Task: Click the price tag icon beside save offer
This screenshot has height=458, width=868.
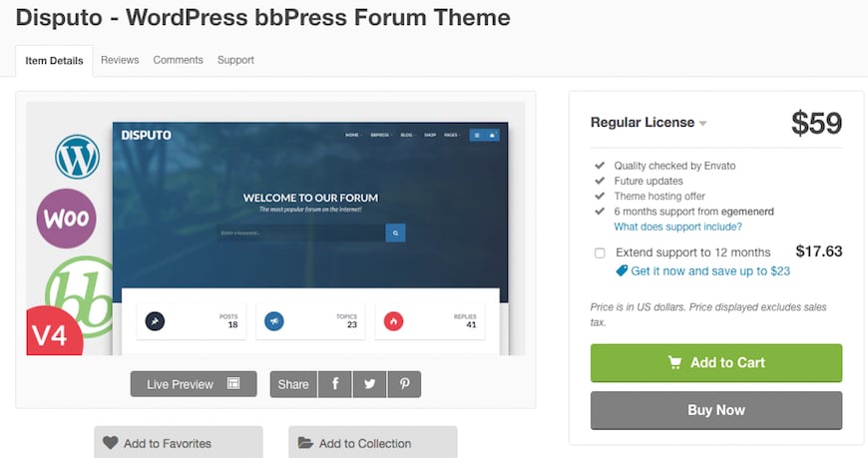Action: pos(622,270)
